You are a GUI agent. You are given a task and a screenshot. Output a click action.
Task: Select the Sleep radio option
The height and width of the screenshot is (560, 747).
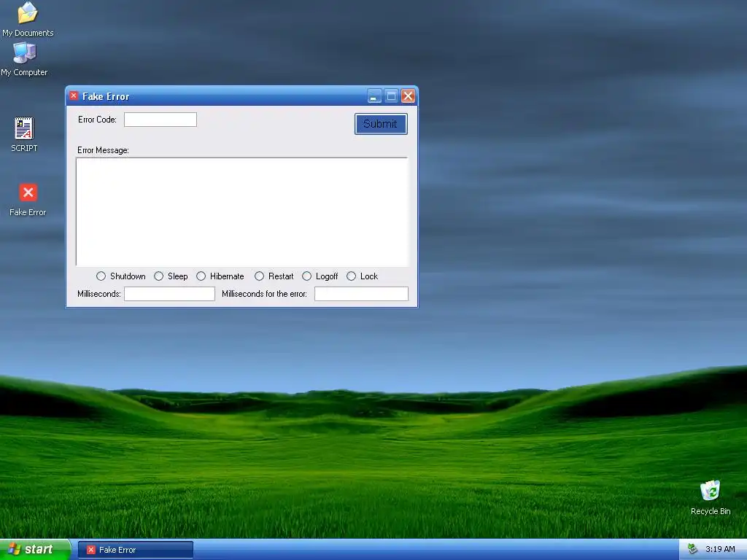click(x=158, y=276)
